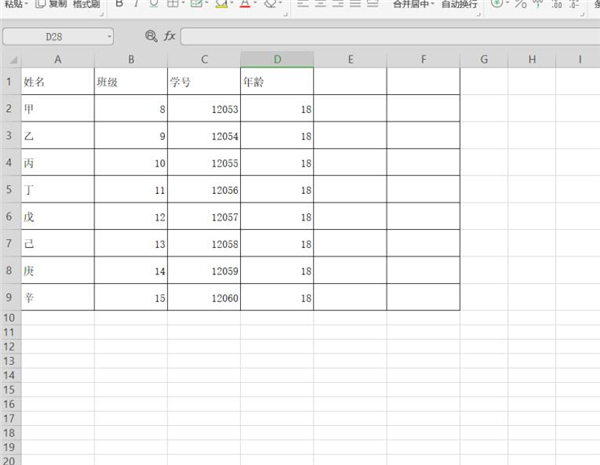Toggle italic formatting with the I icon
This screenshot has height=465, width=600.
136,3
